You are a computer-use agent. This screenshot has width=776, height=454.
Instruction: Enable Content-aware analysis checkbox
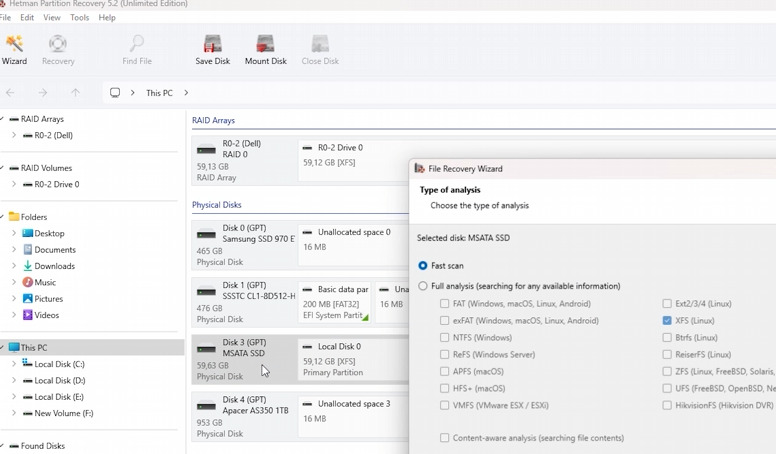[444, 438]
